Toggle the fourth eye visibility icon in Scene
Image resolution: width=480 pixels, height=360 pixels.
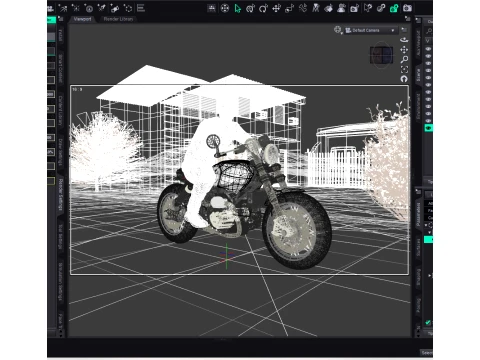point(428,70)
